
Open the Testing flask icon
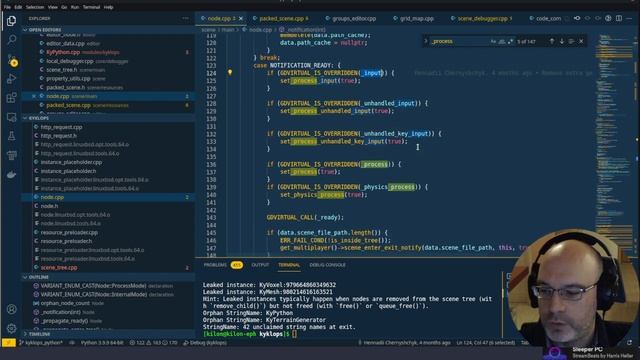pyautogui.click(x=11, y=136)
